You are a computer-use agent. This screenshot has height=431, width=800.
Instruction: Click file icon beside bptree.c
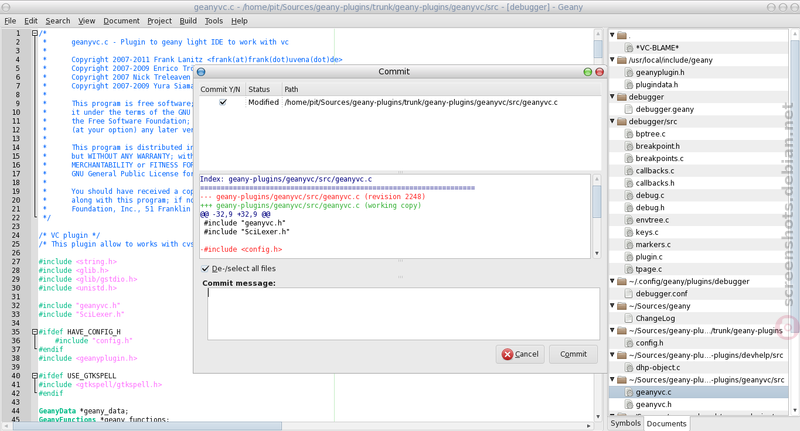coord(629,134)
